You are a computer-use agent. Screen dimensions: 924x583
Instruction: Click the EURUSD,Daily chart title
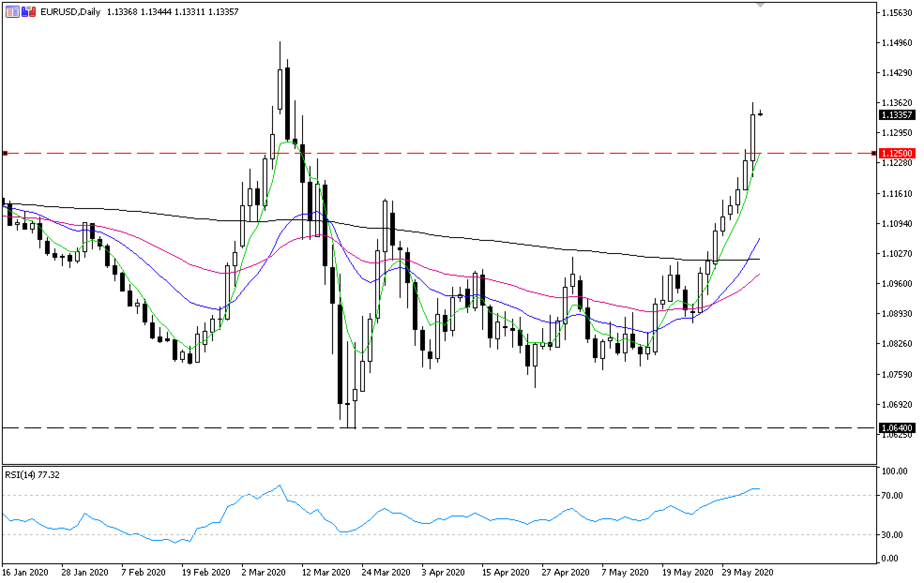click(x=70, y=12)
